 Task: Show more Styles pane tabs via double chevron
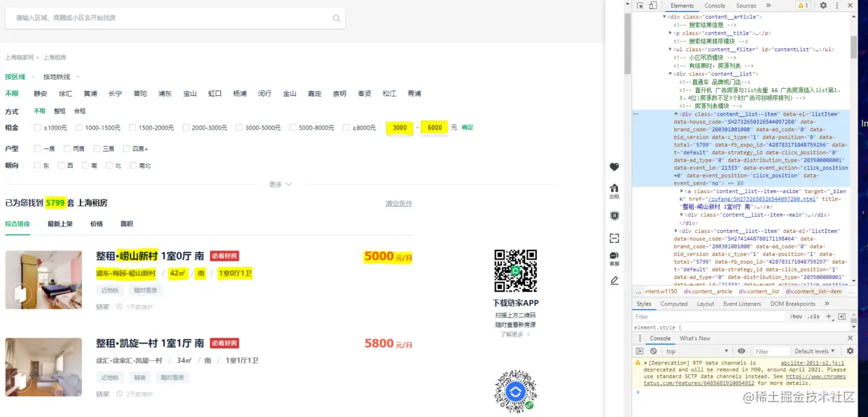(827, 304)
